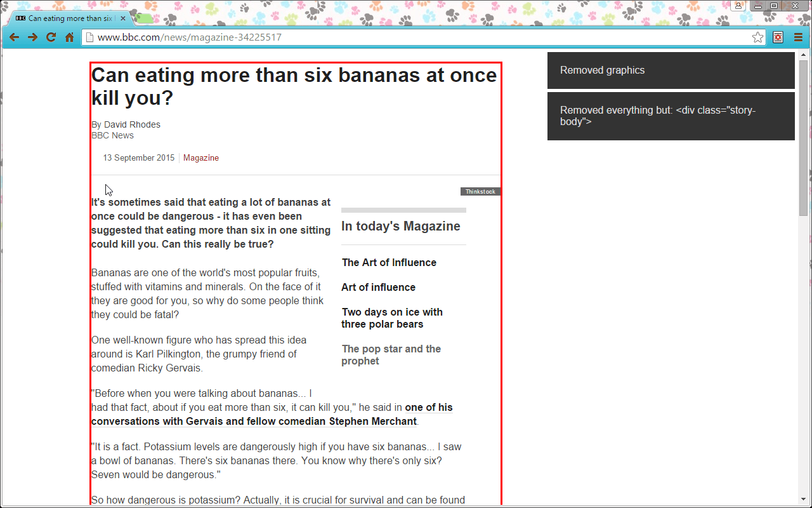This screenshot has height=508, width=812.
Task: Click the page document icon in address bar
Action: pyautogui.click(x=89, y=37)
